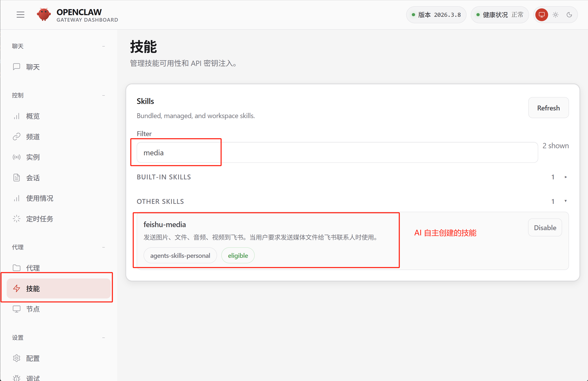Collapse the OTHER SKILLS section
The image size is (588, 381).
[566, 201]
